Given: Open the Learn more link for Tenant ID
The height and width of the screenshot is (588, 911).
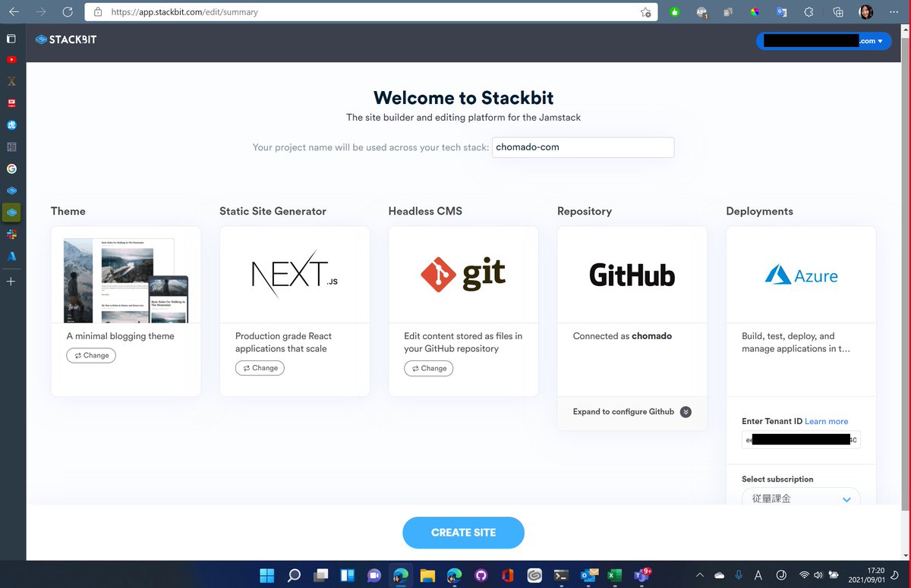Looking at the screenshot, I should click(x=827, y=421).
